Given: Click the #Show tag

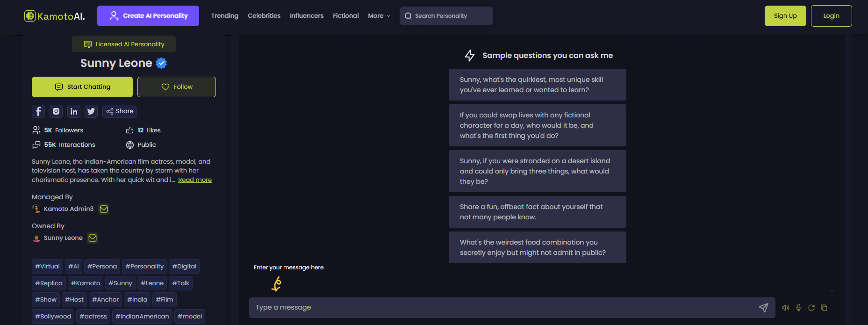Looking at the screenshot, I should (x=46, y=300).
